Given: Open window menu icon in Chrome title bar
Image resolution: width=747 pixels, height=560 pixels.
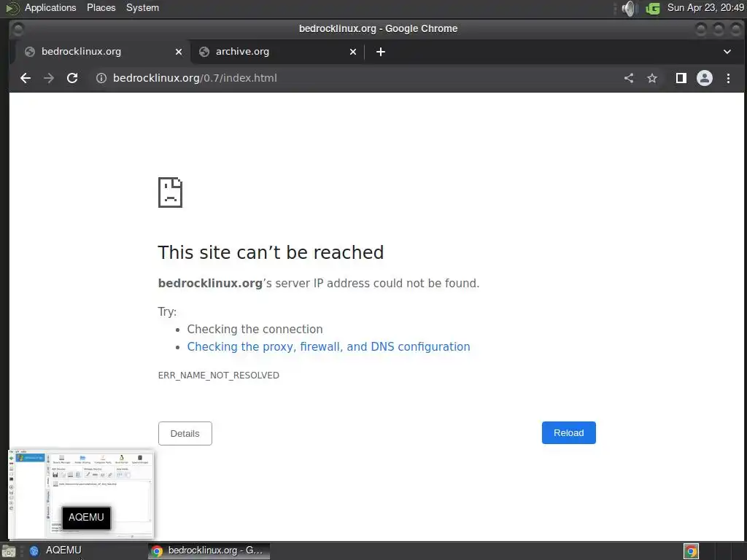Looking at the screenshot, I should (18, 29).
